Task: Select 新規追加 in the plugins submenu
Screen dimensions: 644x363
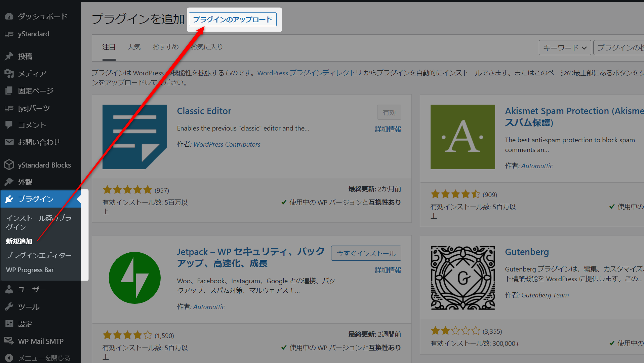Action: (19, 241)
